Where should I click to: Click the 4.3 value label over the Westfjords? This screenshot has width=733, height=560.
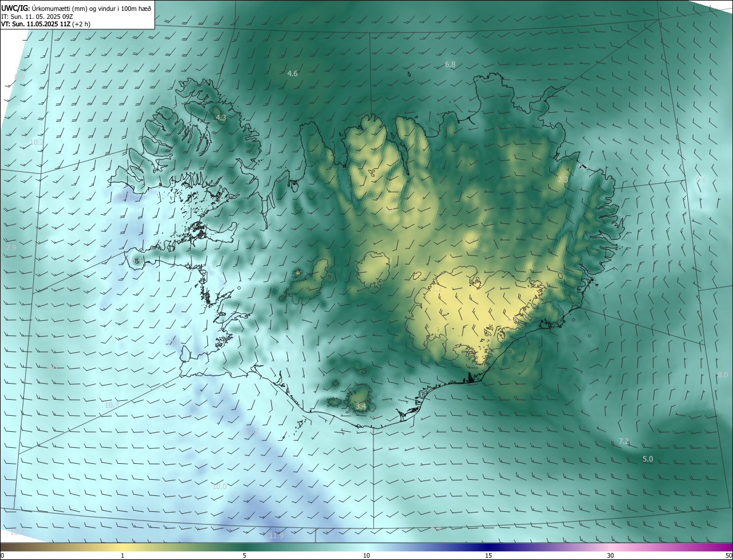(220, 118)
